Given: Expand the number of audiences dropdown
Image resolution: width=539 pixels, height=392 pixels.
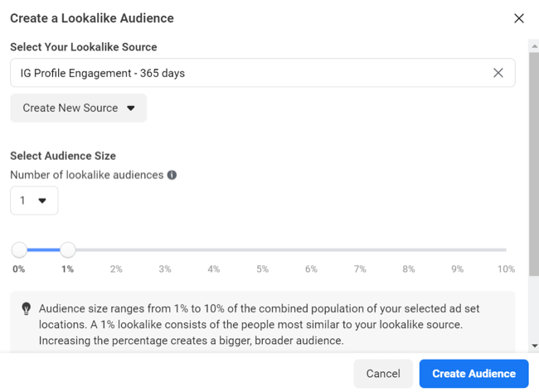Looking at the screenshot, I should point(34,201).
